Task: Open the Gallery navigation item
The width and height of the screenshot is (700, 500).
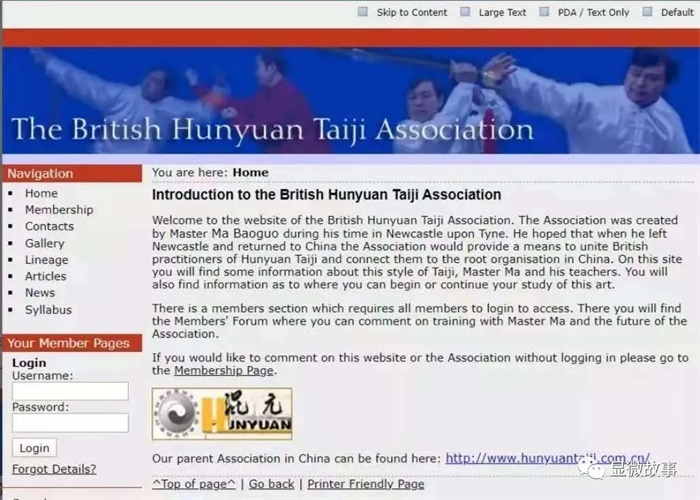Action: click(45, 243)
